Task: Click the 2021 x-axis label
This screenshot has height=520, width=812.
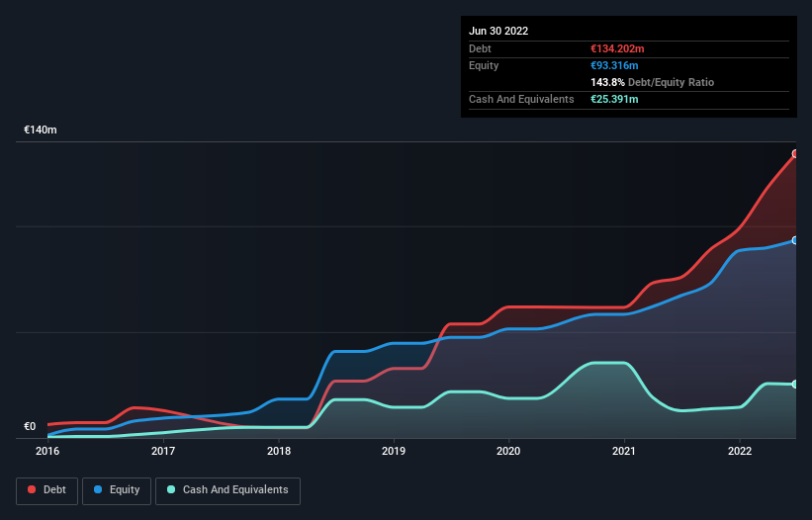Action: click(x=624, y=451)
